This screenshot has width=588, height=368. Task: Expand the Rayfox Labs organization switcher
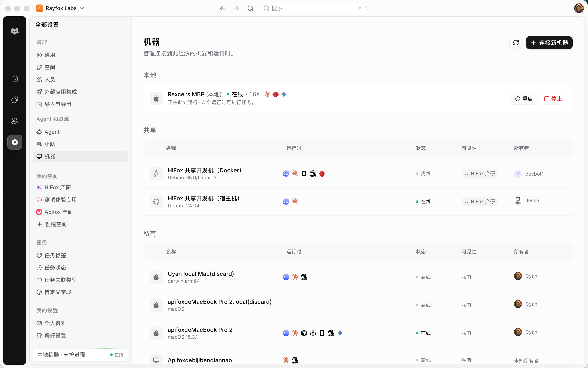click(60, 8)
